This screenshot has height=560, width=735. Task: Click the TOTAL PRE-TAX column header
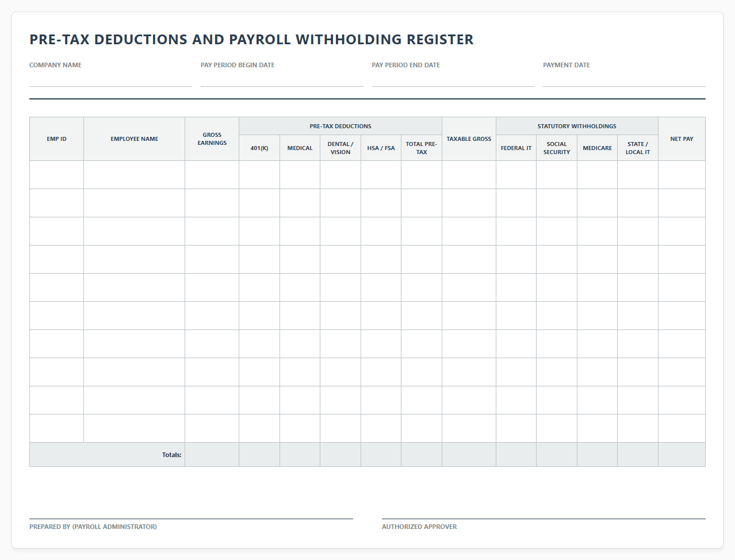(x=422, y=148)
